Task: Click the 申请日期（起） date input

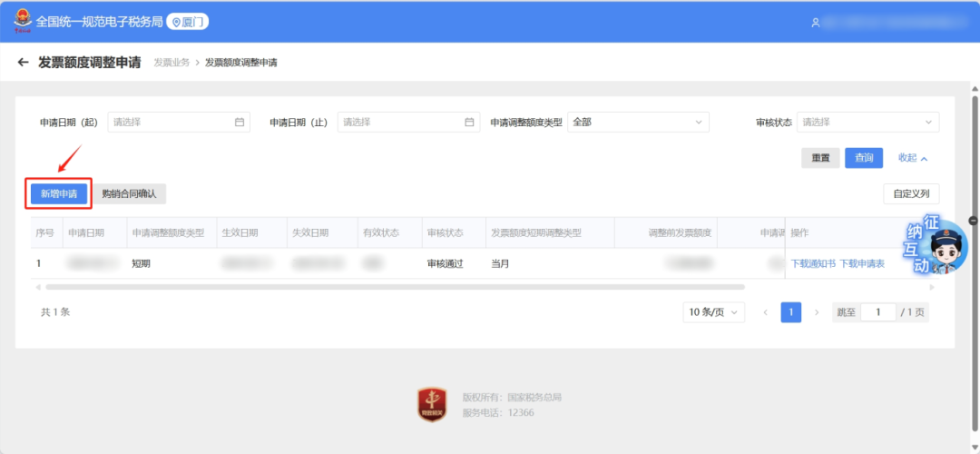Action: tap(179, 122)
